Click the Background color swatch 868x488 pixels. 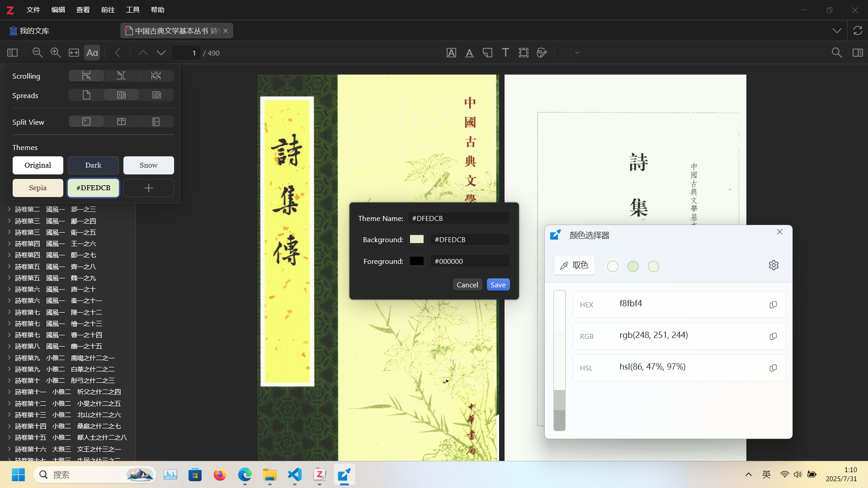[x=417, y=239]
